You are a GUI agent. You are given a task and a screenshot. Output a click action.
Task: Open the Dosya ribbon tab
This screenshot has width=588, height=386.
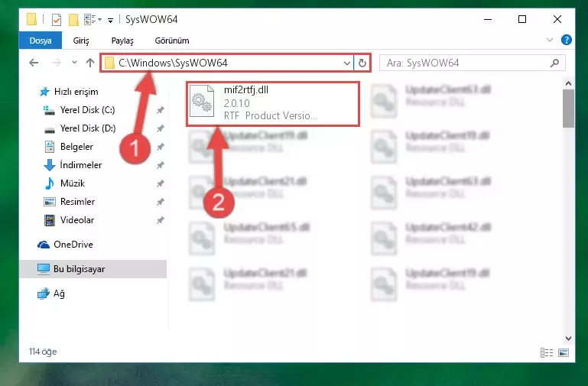coord(41,41)
